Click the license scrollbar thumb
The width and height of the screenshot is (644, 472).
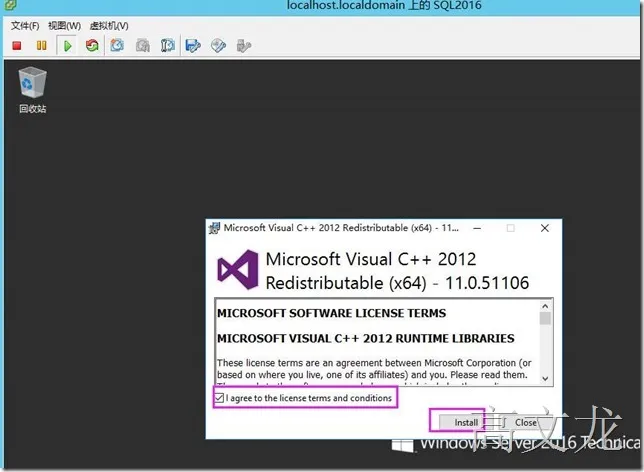[545, 318]
